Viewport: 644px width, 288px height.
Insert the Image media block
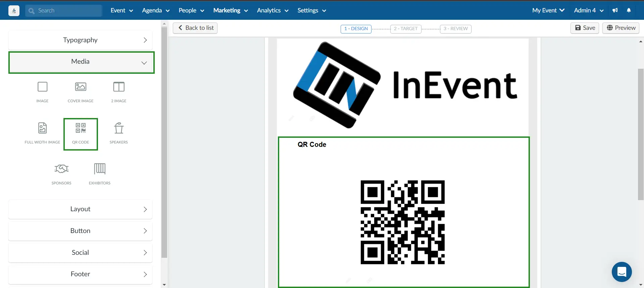[x=42, y=92]
